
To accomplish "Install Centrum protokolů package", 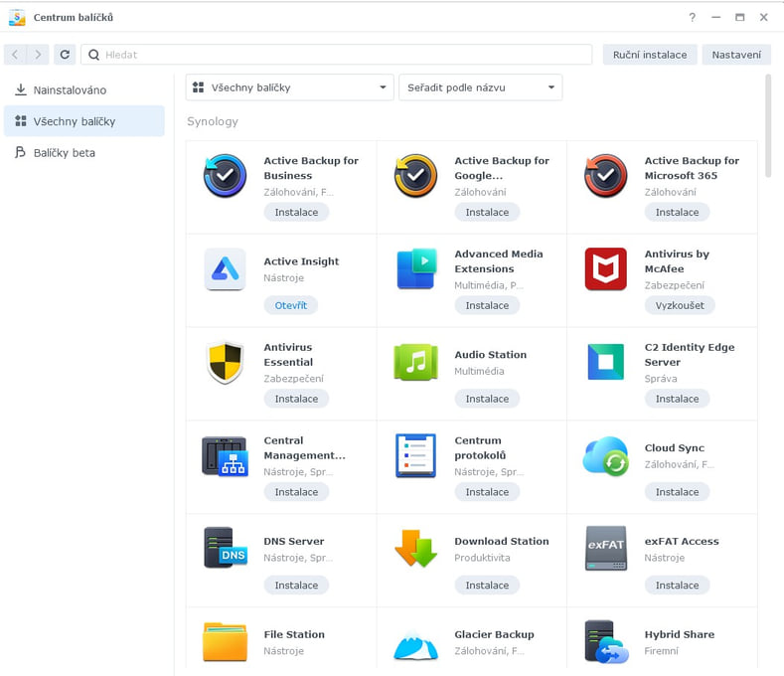I will (x=487, y=492).
